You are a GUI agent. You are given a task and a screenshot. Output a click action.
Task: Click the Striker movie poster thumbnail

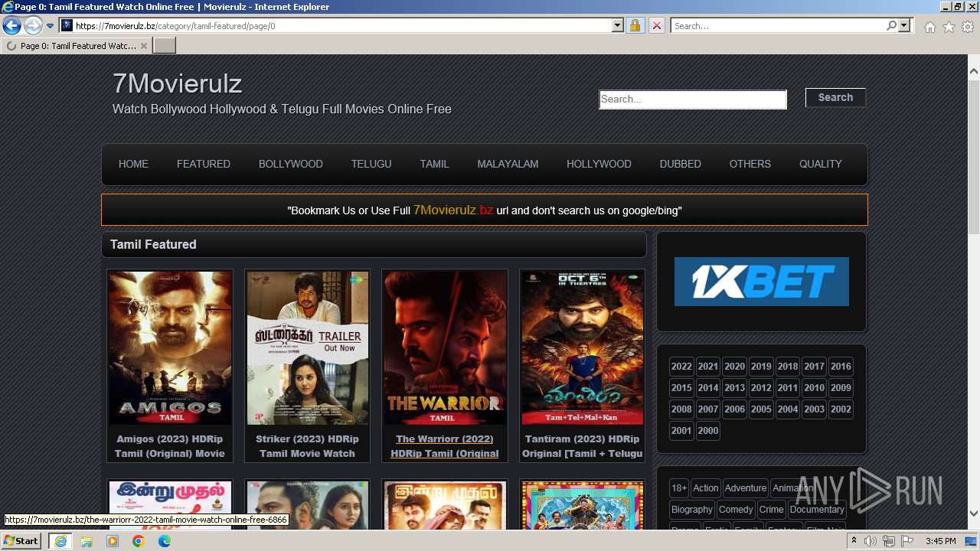pos(307,347)
